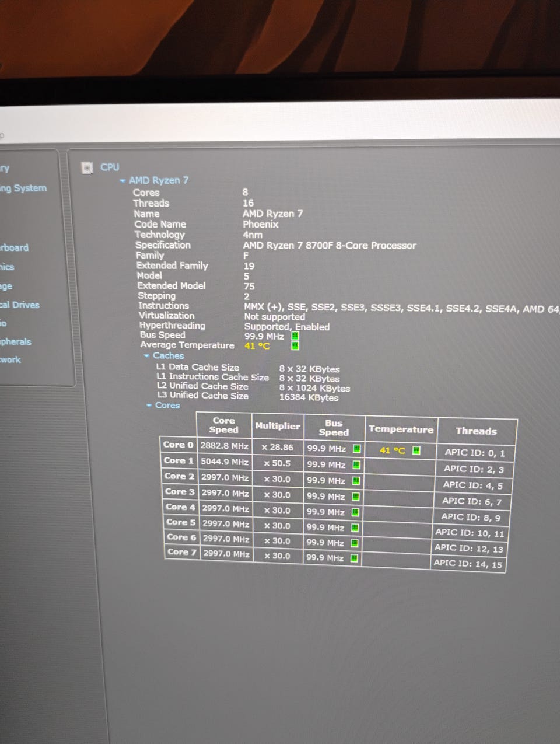The height and width of the screenshot is (744, 560).
Task: Click Core 5 bus speed green graph icon
Action: [355, 528]
